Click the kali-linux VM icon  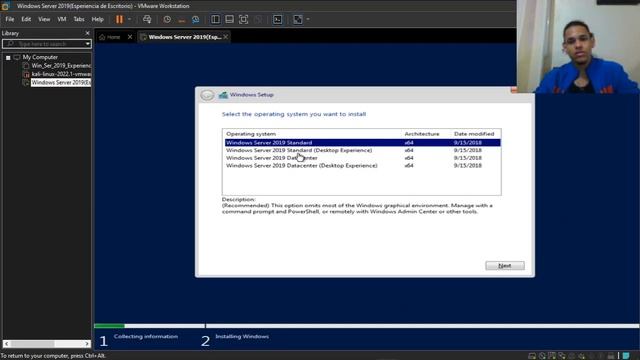[26, 74]
